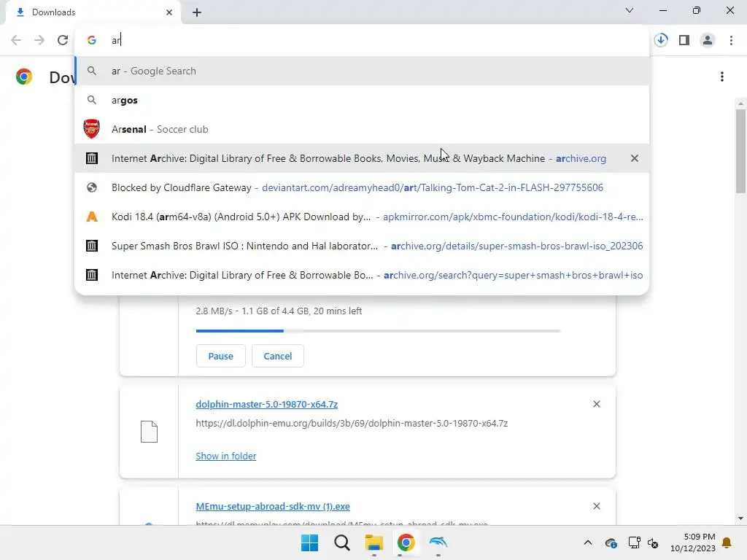Screen dimensions: 747x560
Task: Select the Kodi 18.4 APK Download suggestion
Action: [x=362, y=217]
